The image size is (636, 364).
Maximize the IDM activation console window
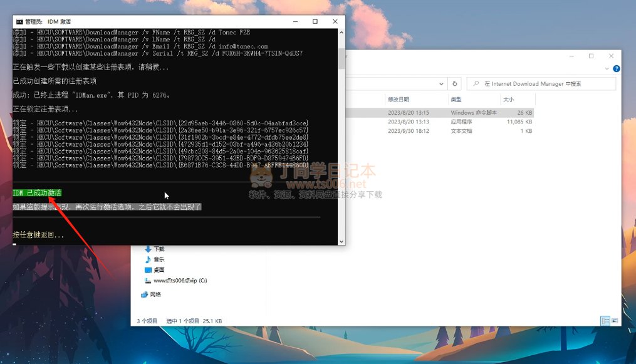[315, 21]
